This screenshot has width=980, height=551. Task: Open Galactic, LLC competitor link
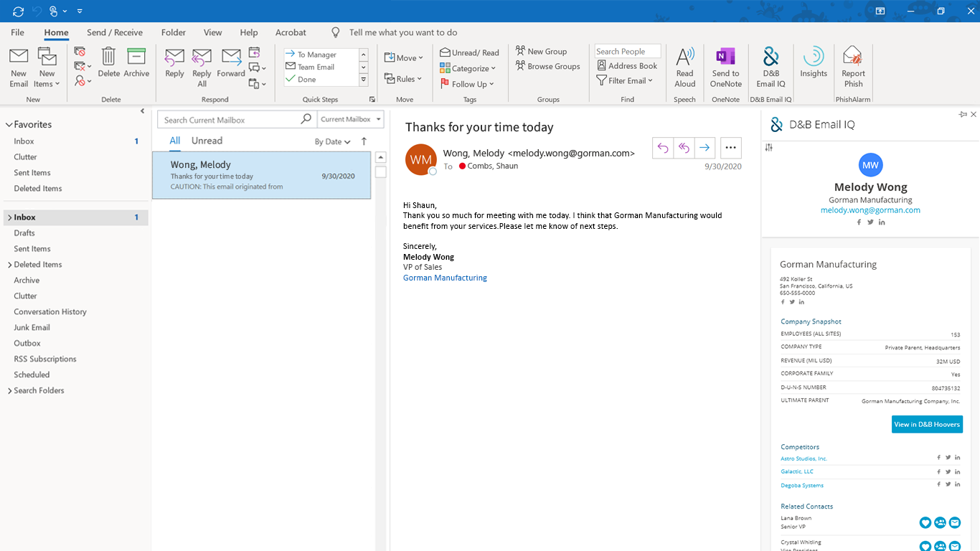[797, 471]
